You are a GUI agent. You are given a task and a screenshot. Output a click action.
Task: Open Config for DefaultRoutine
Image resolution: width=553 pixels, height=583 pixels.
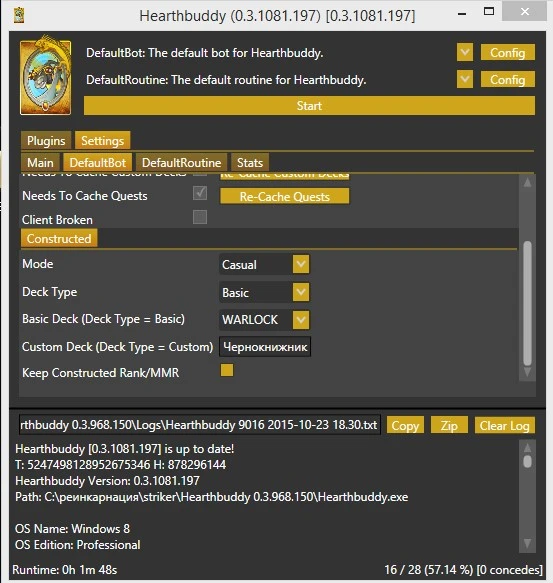508,80
